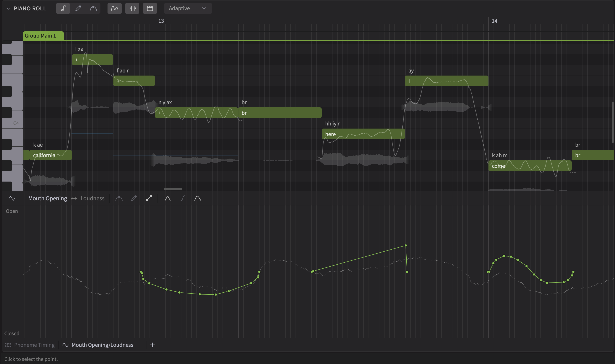Toggle the curved interpolation mode
The image size is (615, 364).
(198, 198)
